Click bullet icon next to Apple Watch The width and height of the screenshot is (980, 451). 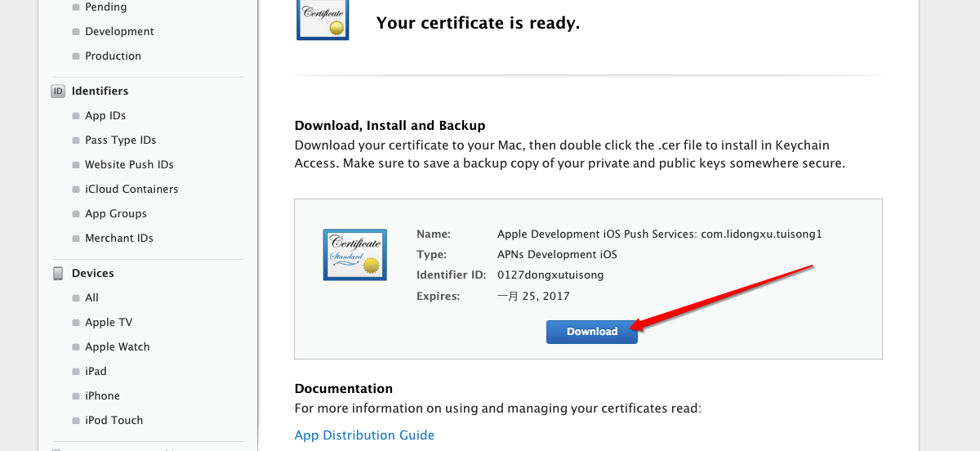point(76,347)
